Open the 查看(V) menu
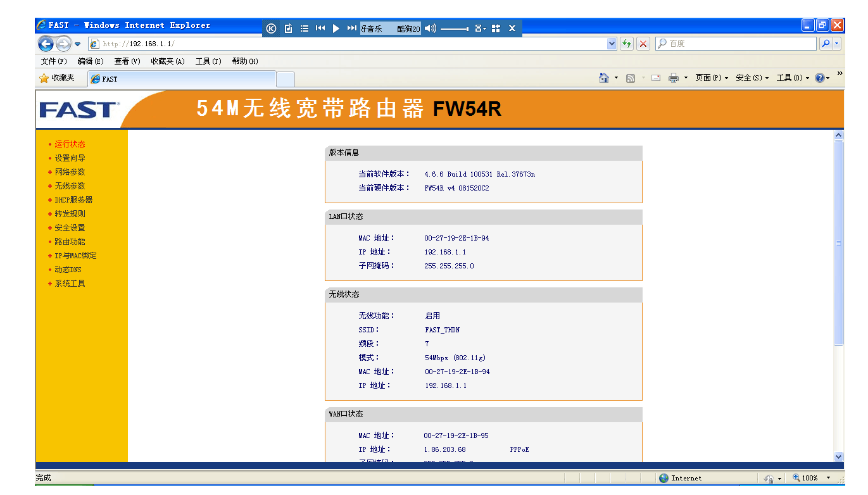868x495 pixels. coord(125,61)
